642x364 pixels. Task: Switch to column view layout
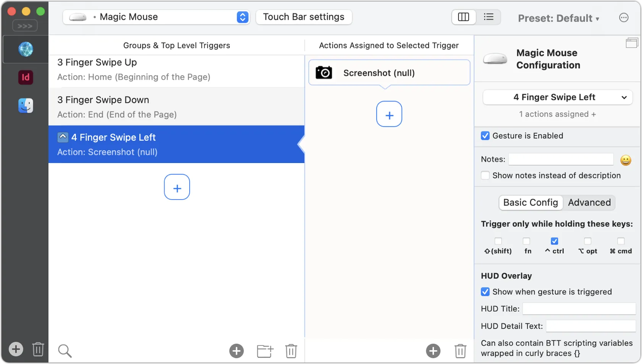(x=464, y=17)
